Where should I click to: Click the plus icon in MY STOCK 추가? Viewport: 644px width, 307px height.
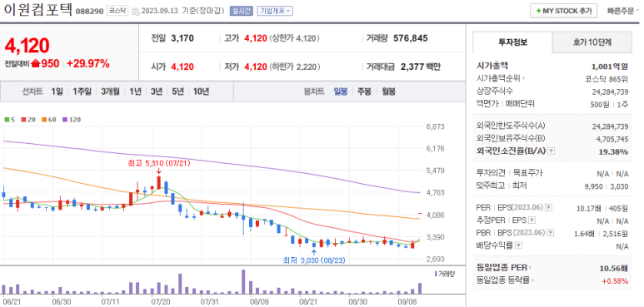538,11
